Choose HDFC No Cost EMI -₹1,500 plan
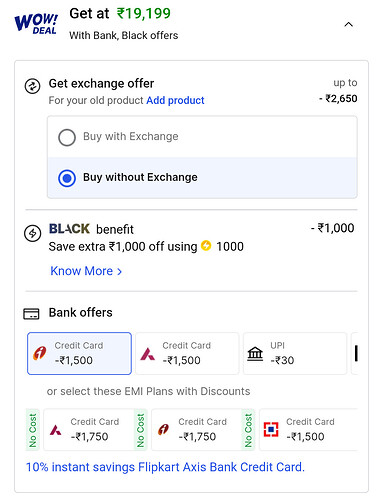Image resolution: width=382 pixels, height=500 pixels. (x=308, y=430)
